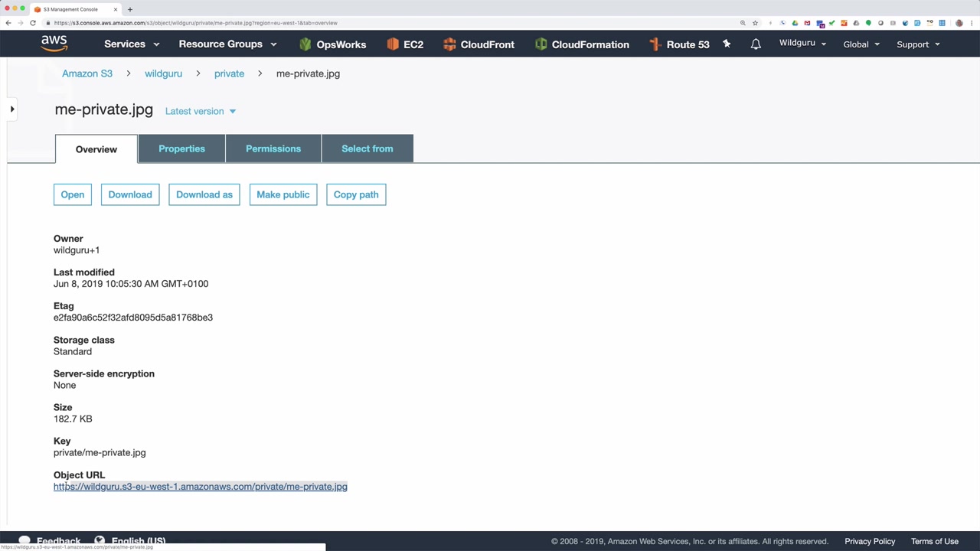Click the Download button
Viewport: 980px width, 551px height.
pyautogui.click(x=130, y=194)
